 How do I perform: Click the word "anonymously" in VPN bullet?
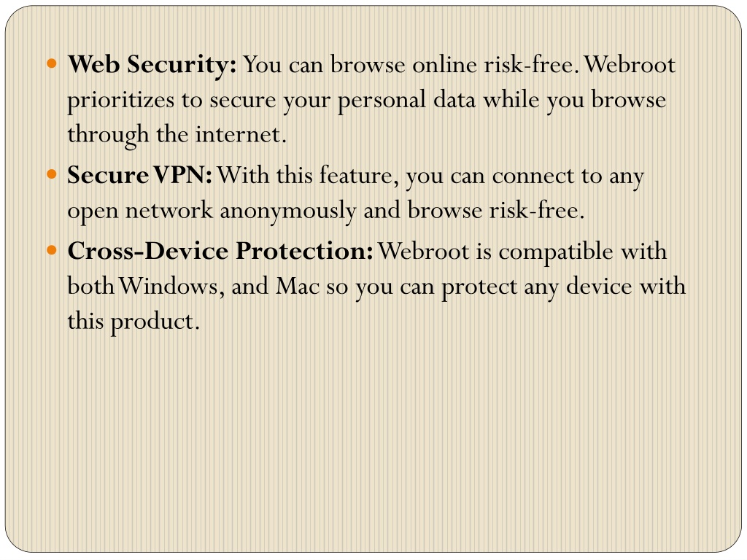coord(287,211)
